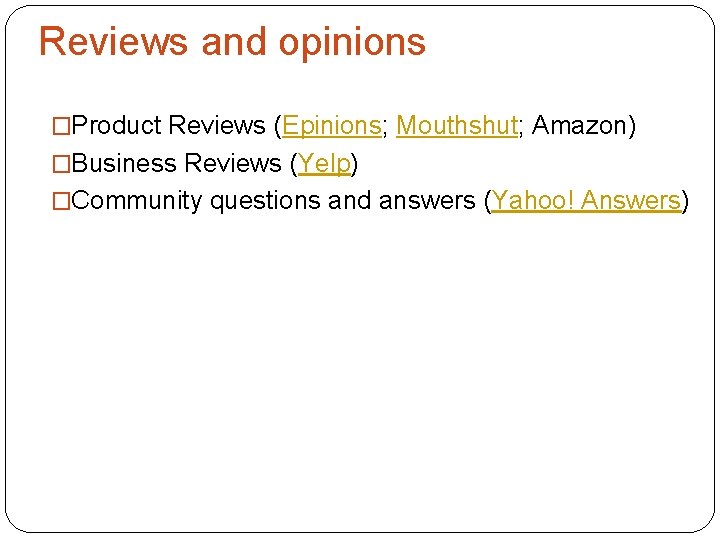Click the square bullet before Product Reviews
Screen dimensions: 720x540
click(61, 126)
